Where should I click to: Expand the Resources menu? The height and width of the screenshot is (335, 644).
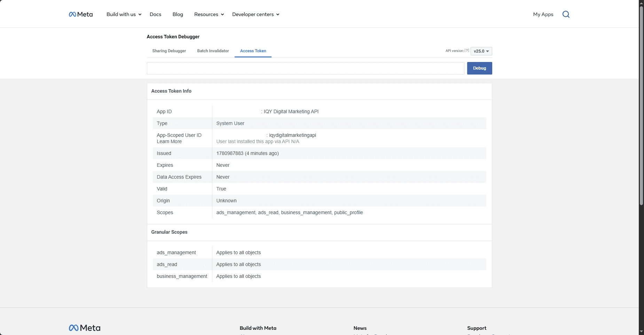point(209,14)
